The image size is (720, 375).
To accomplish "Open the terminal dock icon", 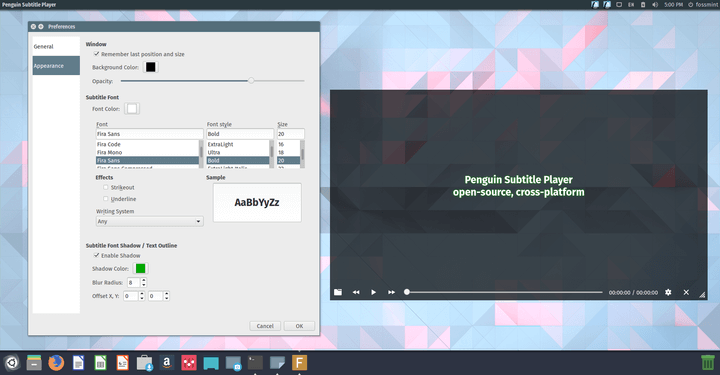I will [x=255, y=363].
